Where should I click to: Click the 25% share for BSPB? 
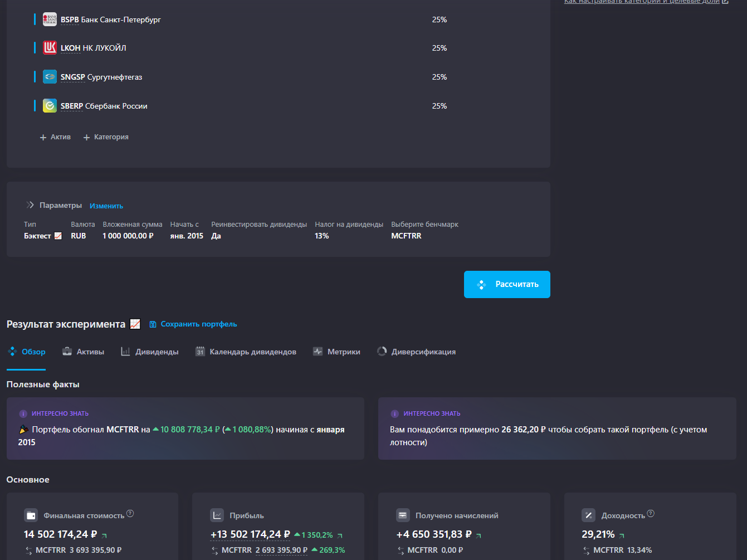tap(440, 20)
